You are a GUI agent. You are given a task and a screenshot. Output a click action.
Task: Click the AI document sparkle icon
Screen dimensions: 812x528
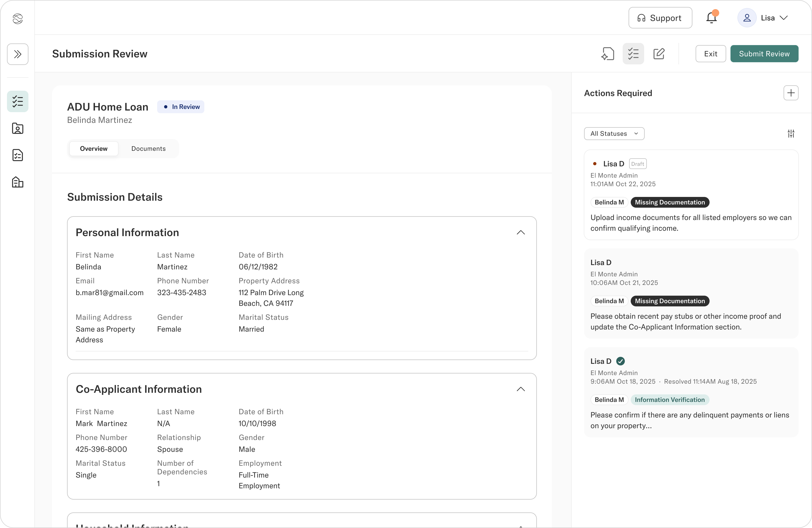pyautogui.click(x=608, y=54)
